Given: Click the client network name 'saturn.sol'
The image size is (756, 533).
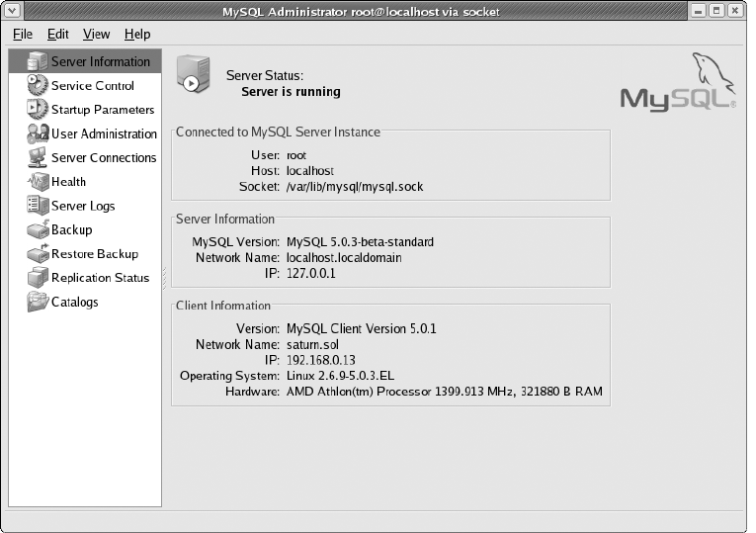Looking at the screenshot, I should point(312,344).
